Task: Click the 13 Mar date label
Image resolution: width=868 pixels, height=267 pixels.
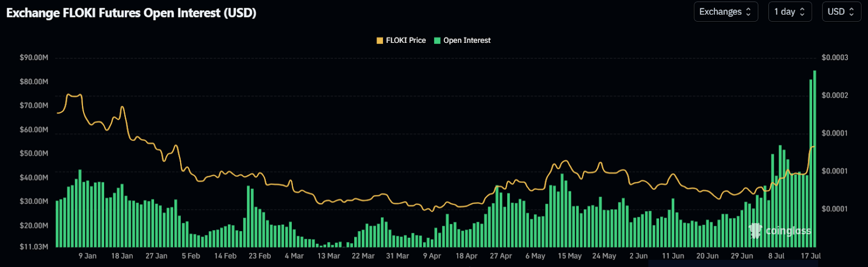Action: coord(329,256)
